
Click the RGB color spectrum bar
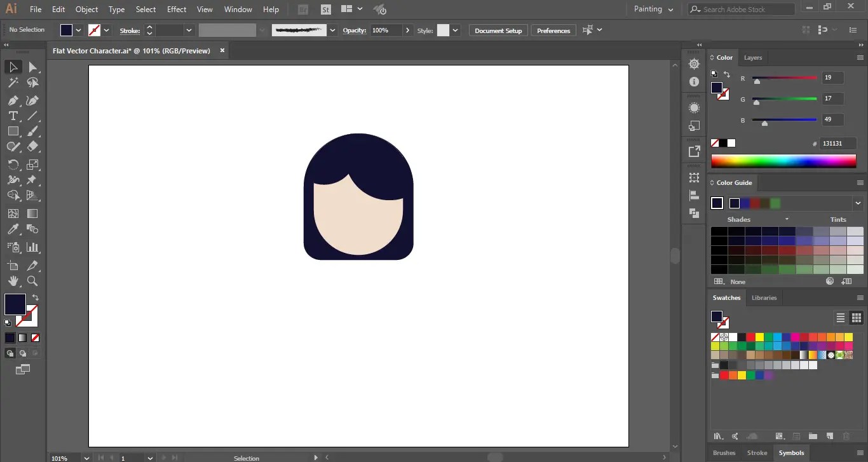[783, 161]
